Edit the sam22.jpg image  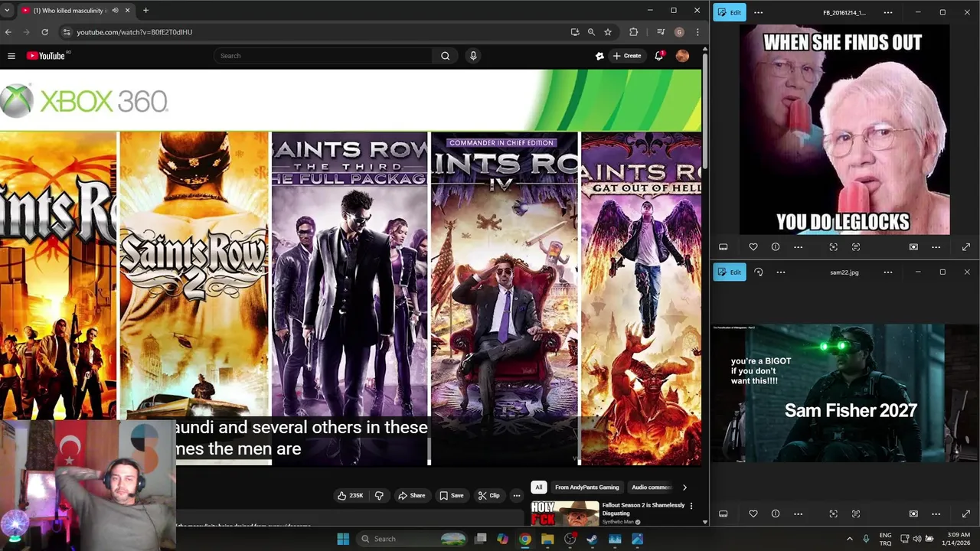tap(730, 272)
